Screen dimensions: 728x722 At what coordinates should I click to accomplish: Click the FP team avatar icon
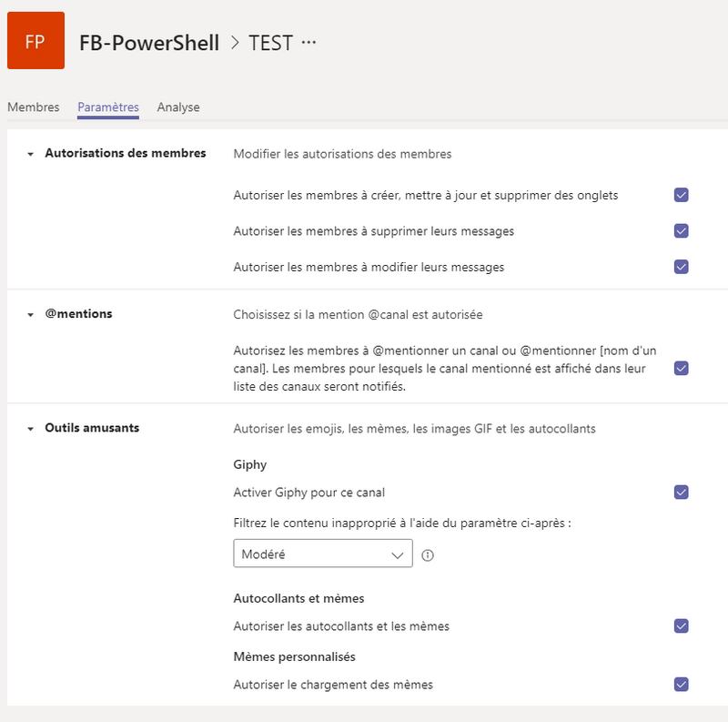[36, 41]
